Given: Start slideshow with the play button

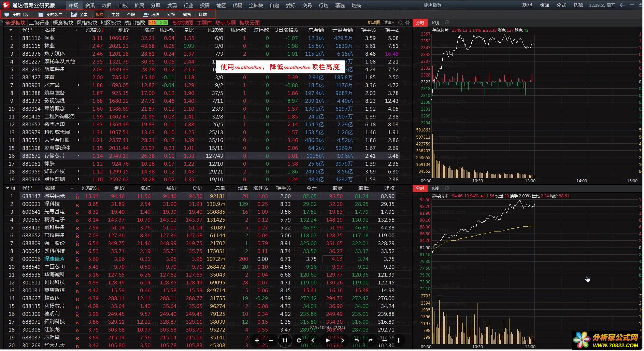Looking at the screenshot, I should (328, 340).
